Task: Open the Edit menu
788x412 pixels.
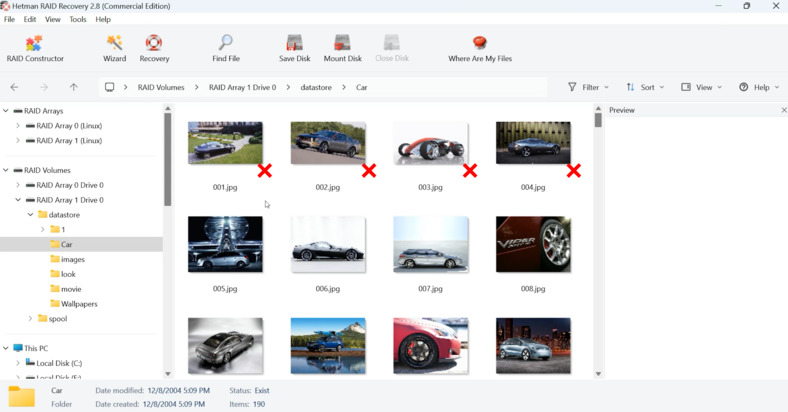Action: pos(30,19)
